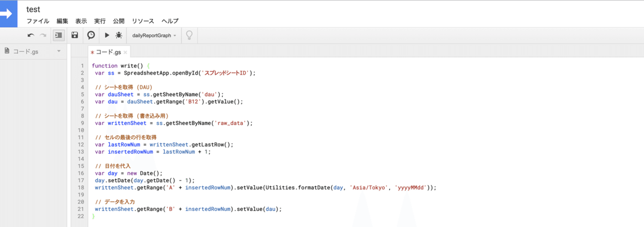
Task: Toggle the indent formatting button
Action: (x=59, y=35)
